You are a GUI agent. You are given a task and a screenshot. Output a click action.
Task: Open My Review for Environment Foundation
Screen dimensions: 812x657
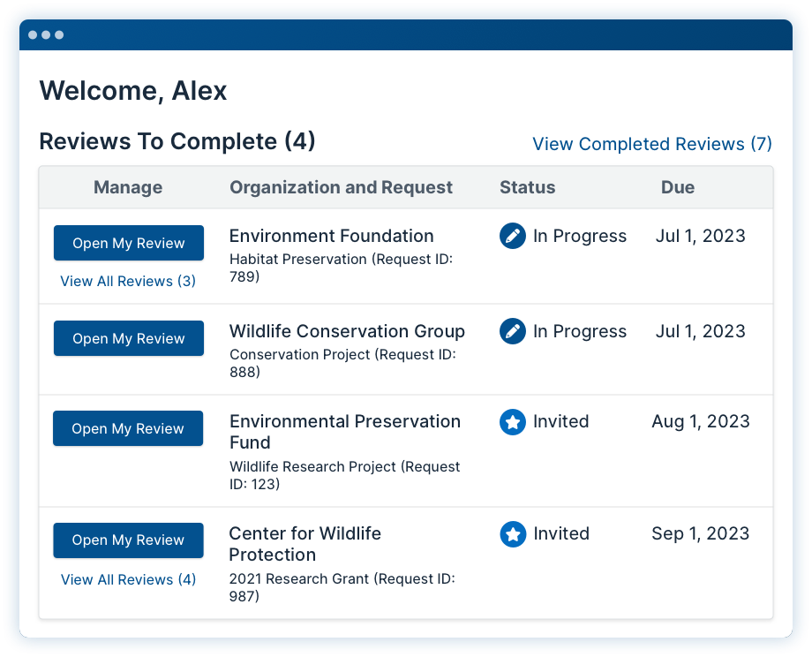[129, 243]
